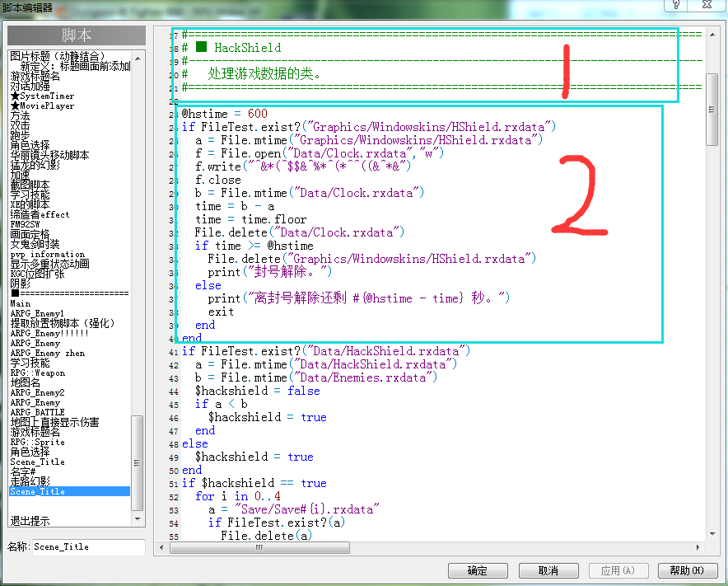728x586 pixels.
Task: Click the 应用(A) apply button
Action: 618,570
